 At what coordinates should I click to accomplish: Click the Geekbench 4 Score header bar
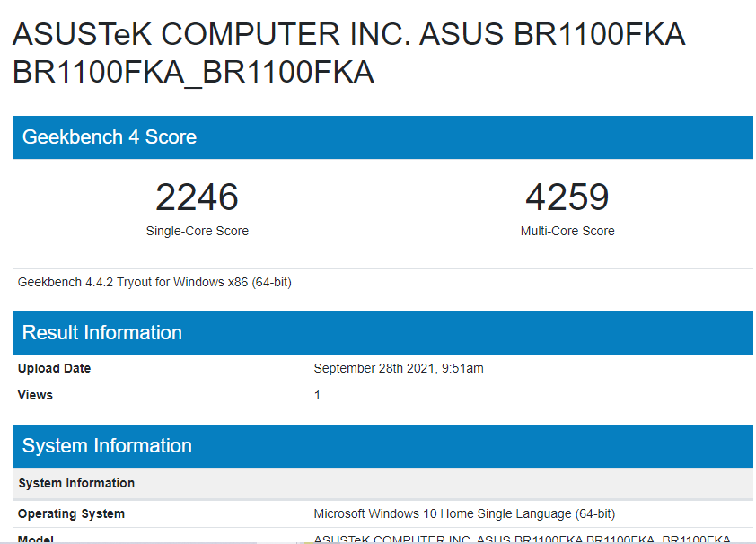382,137
